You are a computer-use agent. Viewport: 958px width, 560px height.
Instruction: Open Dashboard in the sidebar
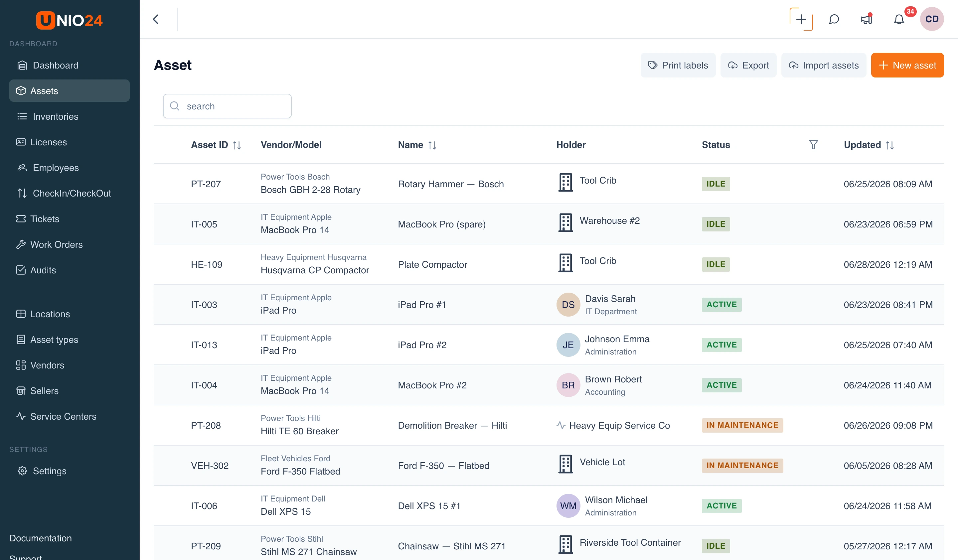(x=69, y=66)
